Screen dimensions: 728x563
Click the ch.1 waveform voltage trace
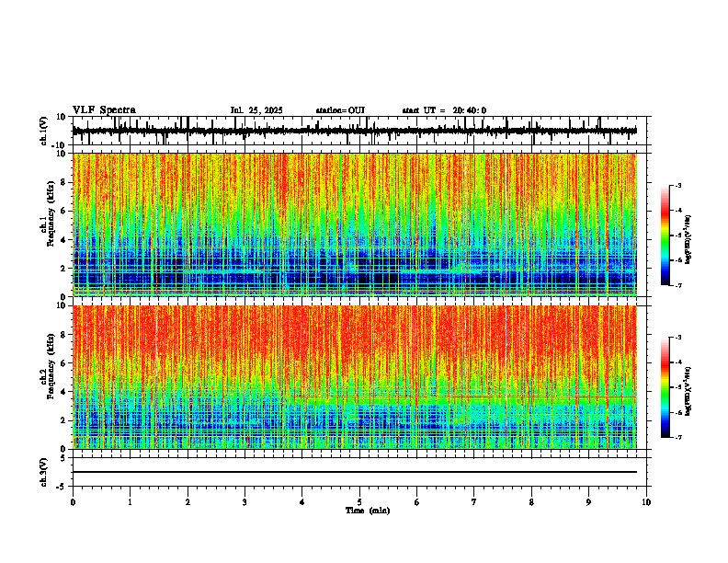pyautogui.click(x=355, y=131)
